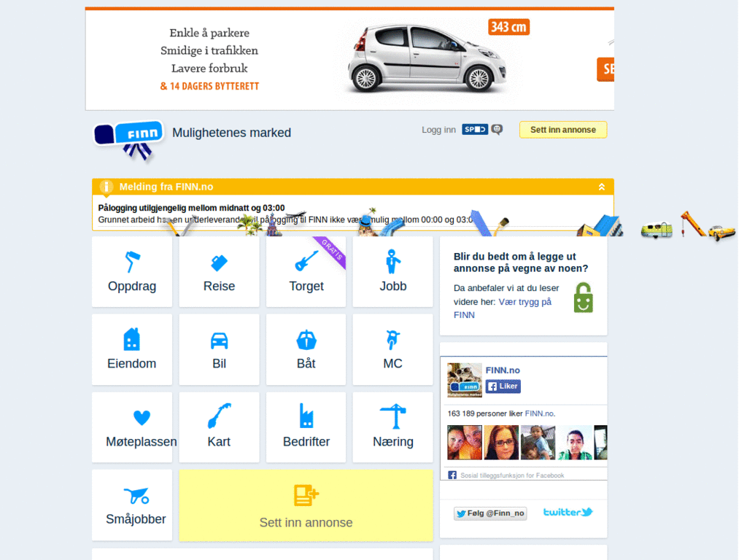Image resolution: width=747 pixels, height=560 pixels.
Task: Click the caravan illustration
Action: pos(657,230)
